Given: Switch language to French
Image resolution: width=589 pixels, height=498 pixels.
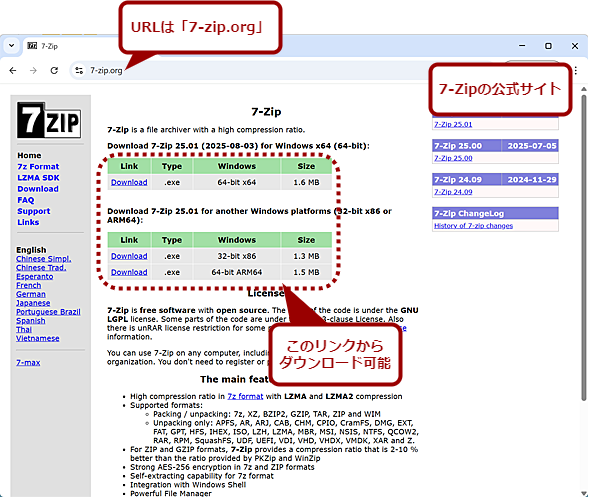Looking at the screenshot, I should (x=29, y=285).
